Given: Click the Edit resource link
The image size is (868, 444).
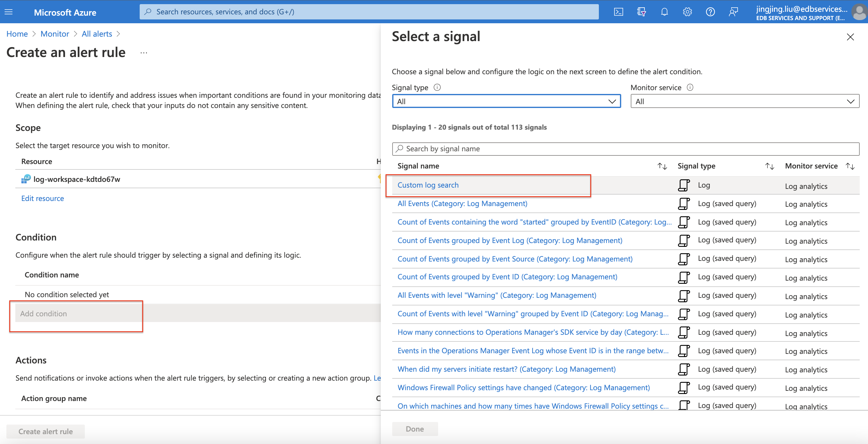Looking at the screenshot, I should coord(42,199).
